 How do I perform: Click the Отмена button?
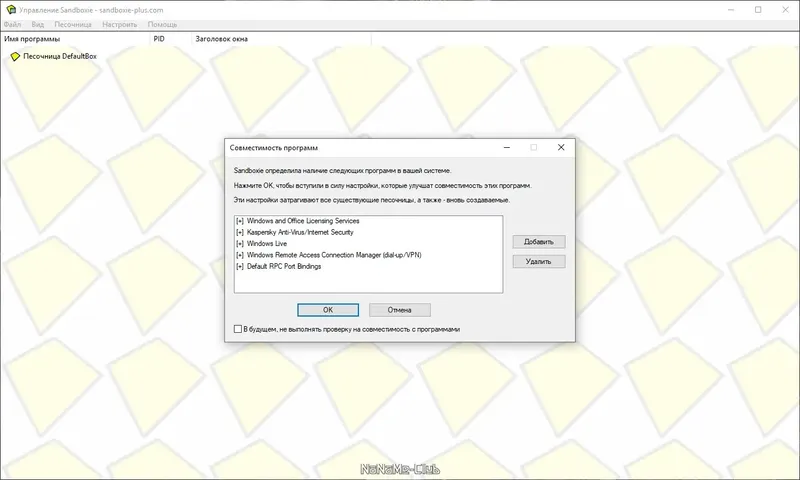[399, 310]
